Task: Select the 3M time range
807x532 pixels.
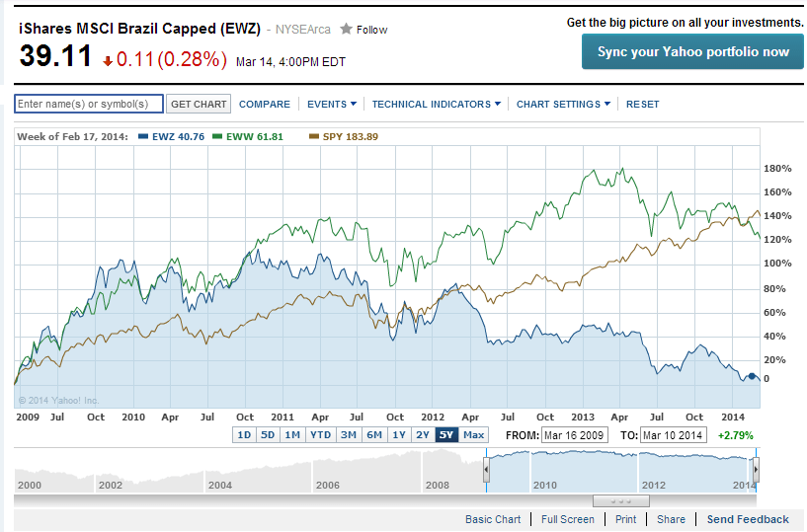Action: tap(349, 434)
